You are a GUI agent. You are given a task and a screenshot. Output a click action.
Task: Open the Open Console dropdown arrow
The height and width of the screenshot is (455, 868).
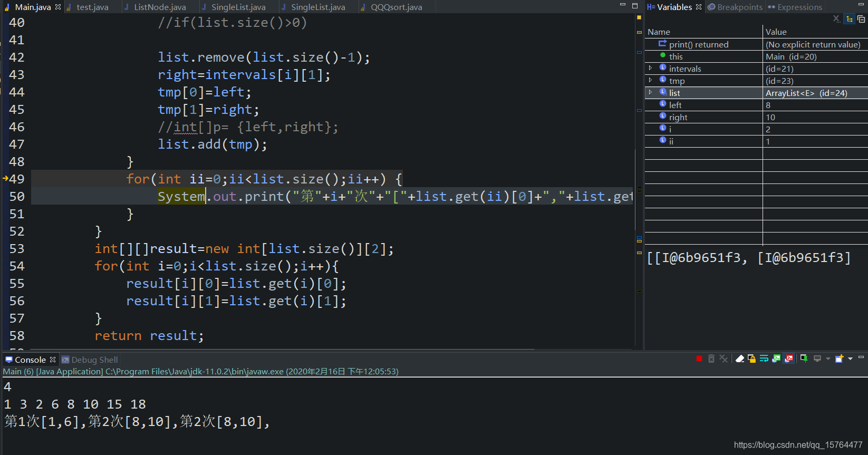850,359
